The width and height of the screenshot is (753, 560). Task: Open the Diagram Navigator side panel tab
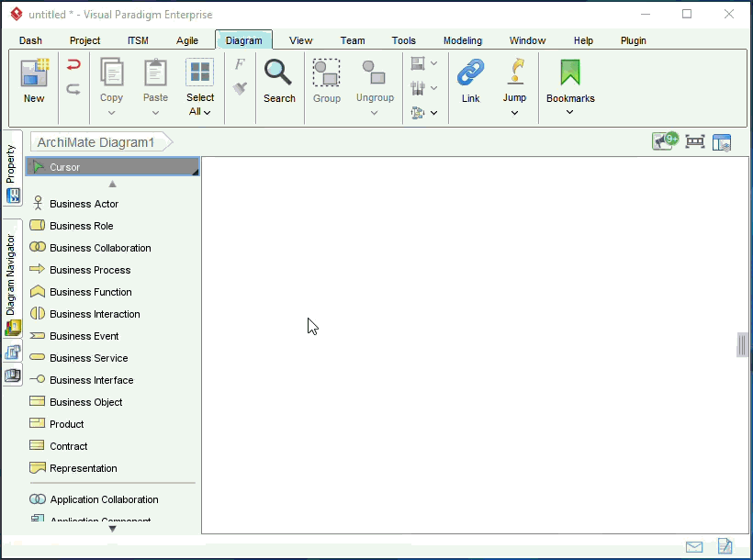(13, 278)
